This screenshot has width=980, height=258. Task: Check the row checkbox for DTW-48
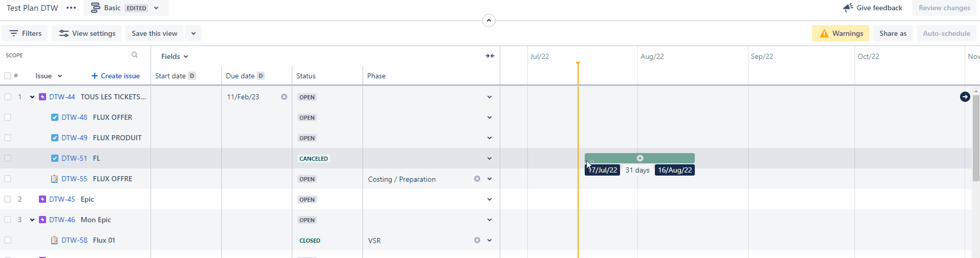(8, 117)
